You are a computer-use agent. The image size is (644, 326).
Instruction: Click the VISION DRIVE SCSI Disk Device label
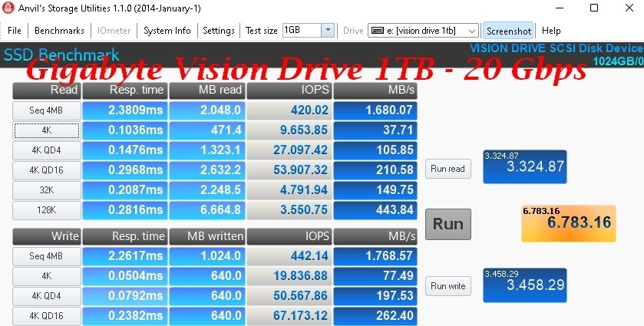click(556, 48)
